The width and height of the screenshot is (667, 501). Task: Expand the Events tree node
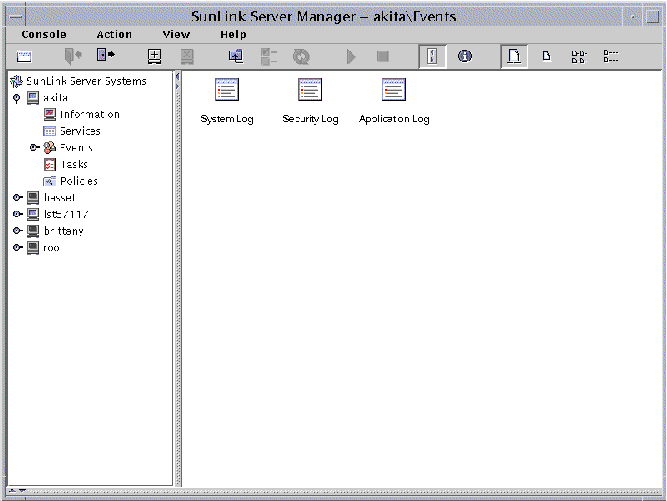coord(34,148)
